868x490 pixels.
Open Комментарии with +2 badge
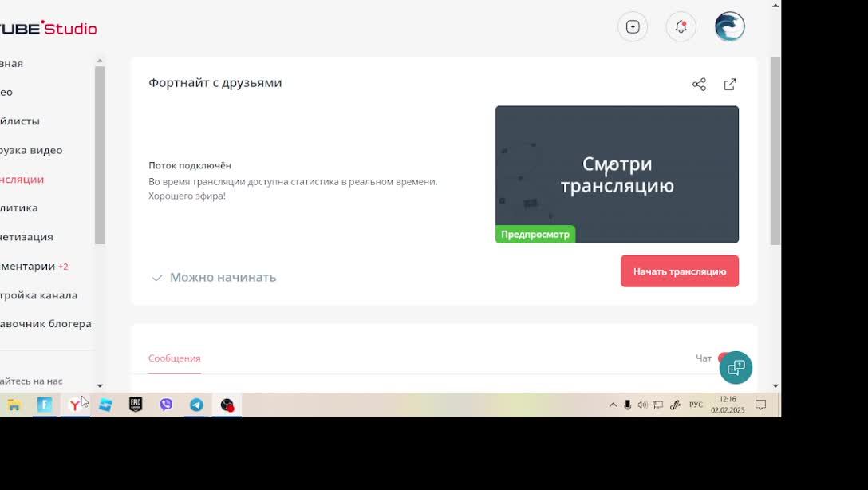[x=34, y=267]
